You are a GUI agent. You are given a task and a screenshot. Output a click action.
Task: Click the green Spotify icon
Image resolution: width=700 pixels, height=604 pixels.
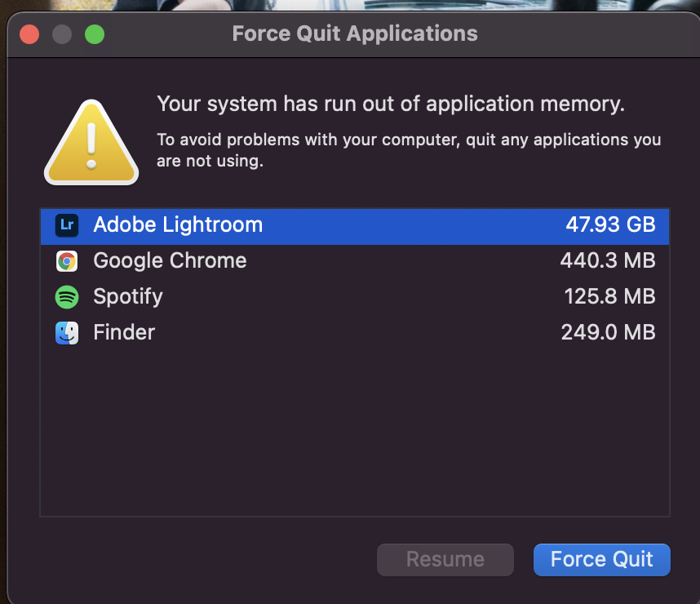(x=67, y=297)
